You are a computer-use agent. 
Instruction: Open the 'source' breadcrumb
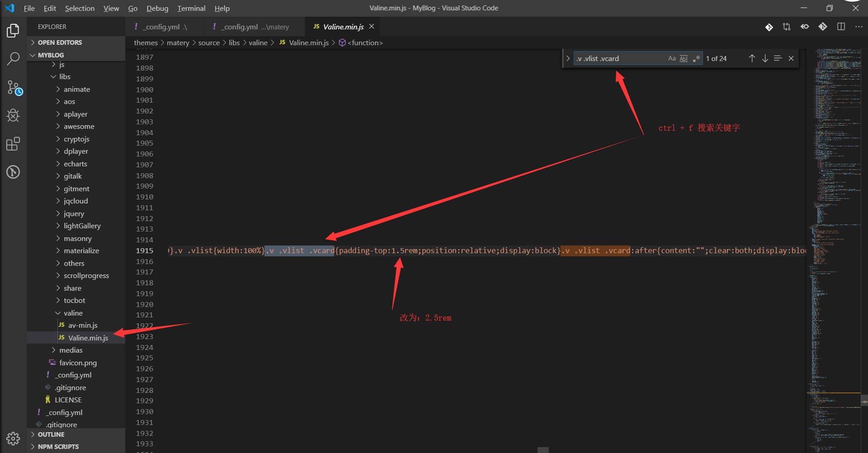pyautogui.click(x=209, y=42)
